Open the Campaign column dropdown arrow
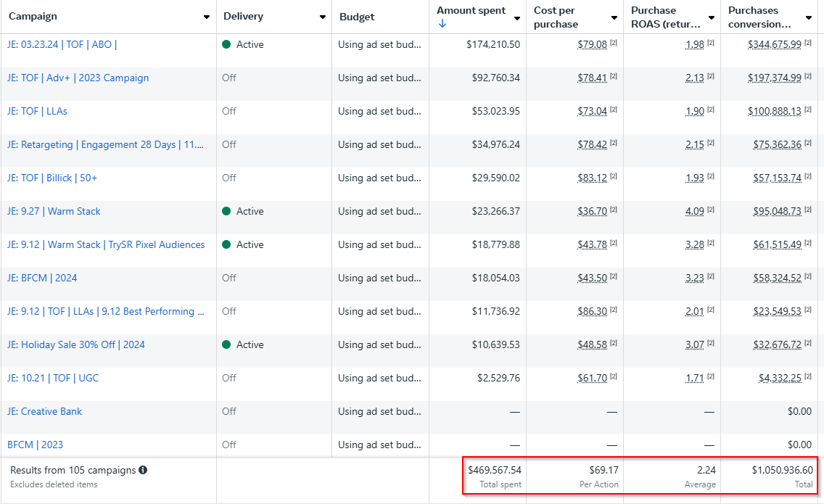The image size is (824, 504). (x=207, y=17)
